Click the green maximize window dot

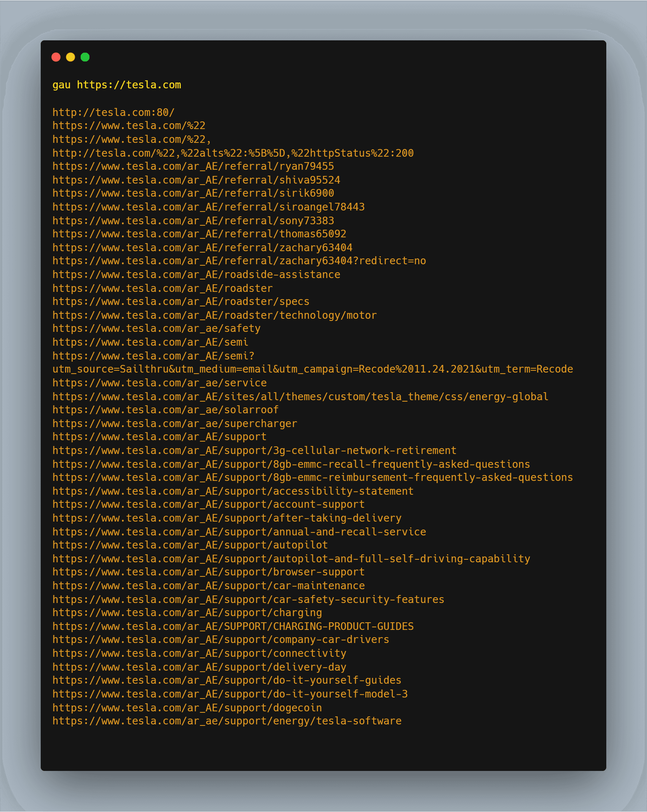tap(85, 57)
